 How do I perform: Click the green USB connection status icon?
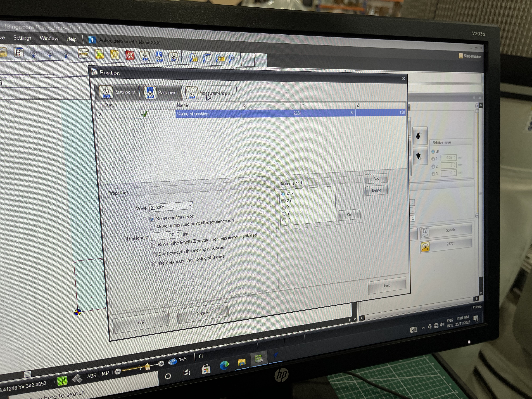click(x=62, y=381)
